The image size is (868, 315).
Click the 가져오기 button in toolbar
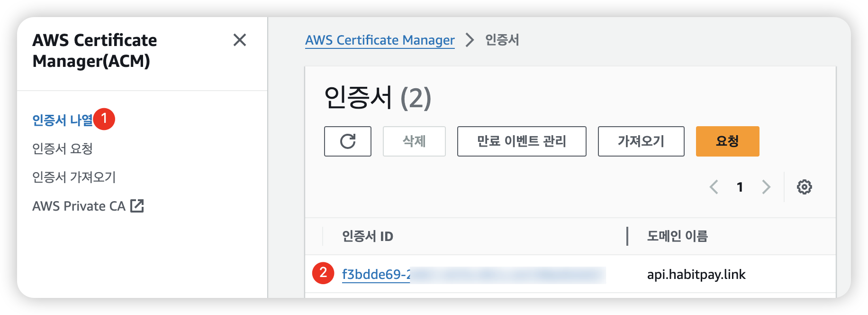pyautogui.click(x=641, y=141)
